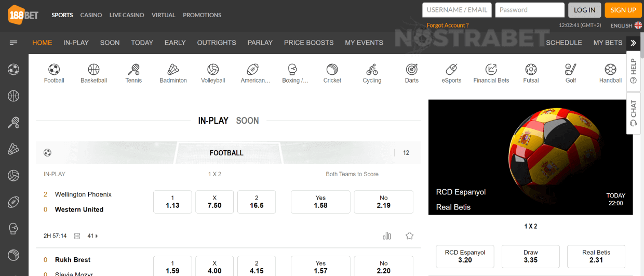Viewport: 644px width, 276px height.
Task: Select the eSports icon
Action: pos(451,73)
